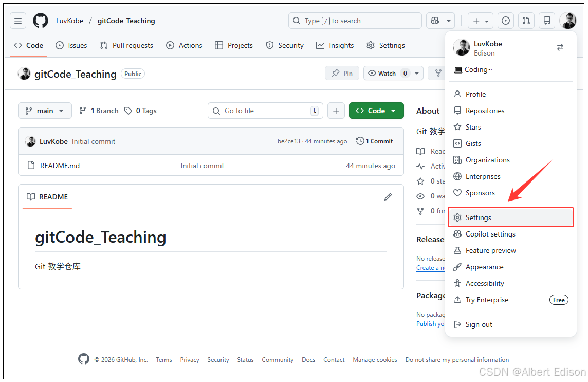Image resolution: width=588 pixels, height=382 pixels.
Task: Open Repositories from user menu
Action: pyautogui.click(x=511, y=111)
